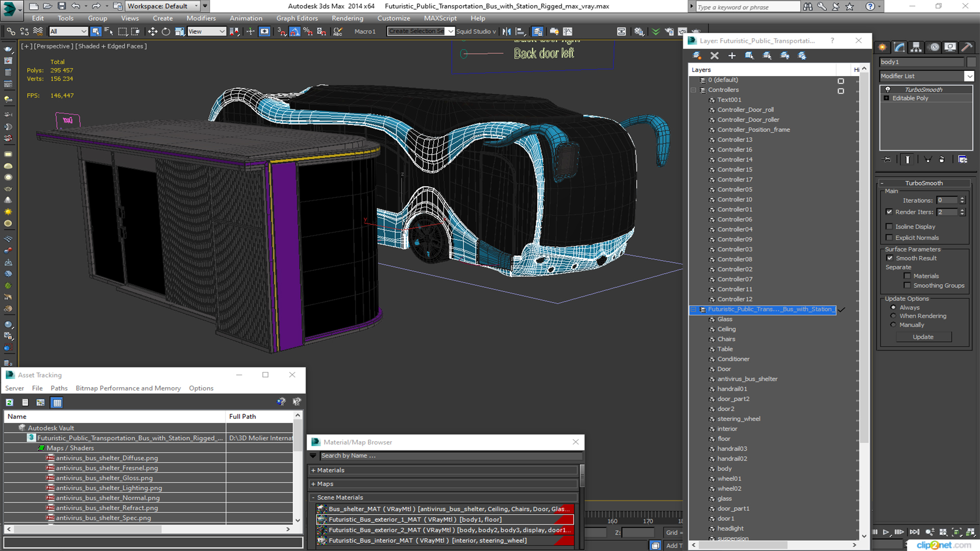Collapse Futuristic_Public_Trans layer tree node
This screenshot has width=980, height=551.
(694, 309)
